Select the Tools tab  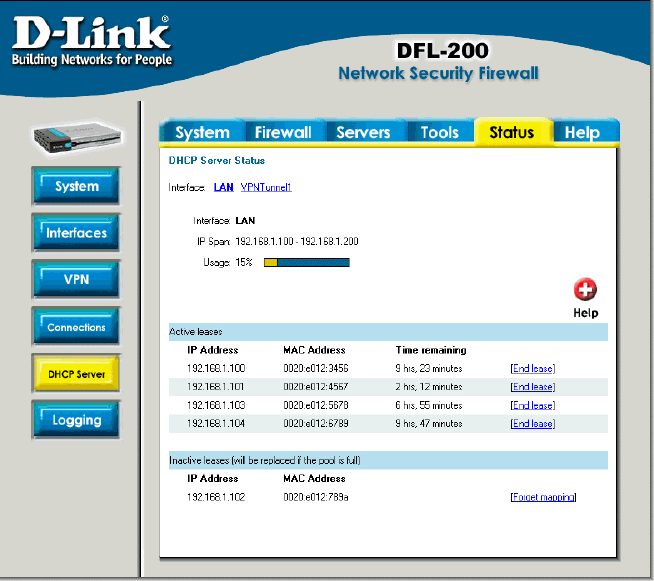click(439, 132)
